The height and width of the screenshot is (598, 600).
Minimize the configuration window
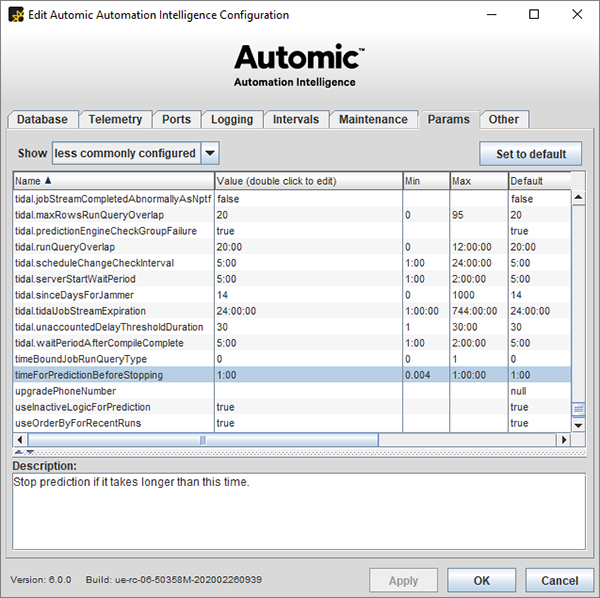tap(492, 15)
